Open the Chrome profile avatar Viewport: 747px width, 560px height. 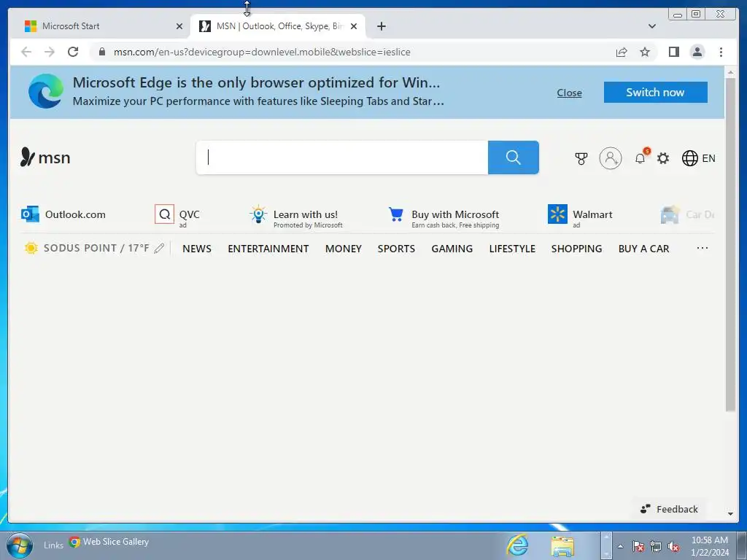[x=697, y=52]
